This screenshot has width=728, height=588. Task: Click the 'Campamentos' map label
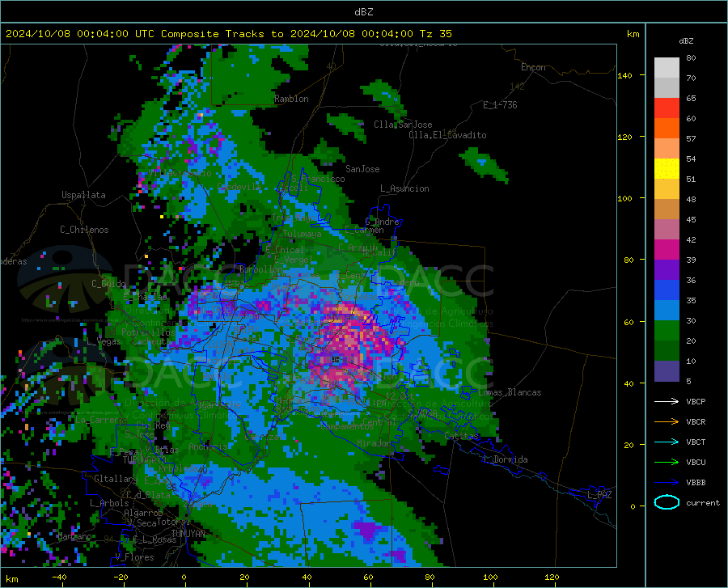(x=347, y=426)
